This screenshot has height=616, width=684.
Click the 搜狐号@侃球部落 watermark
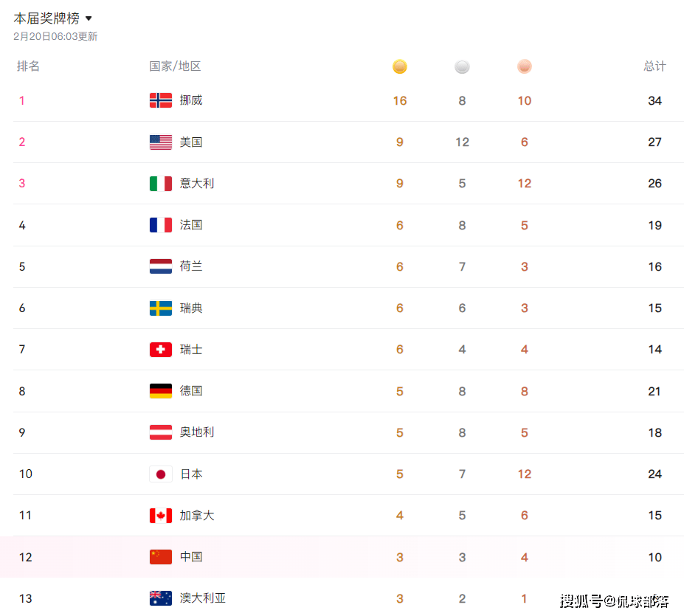pos(615,601)
